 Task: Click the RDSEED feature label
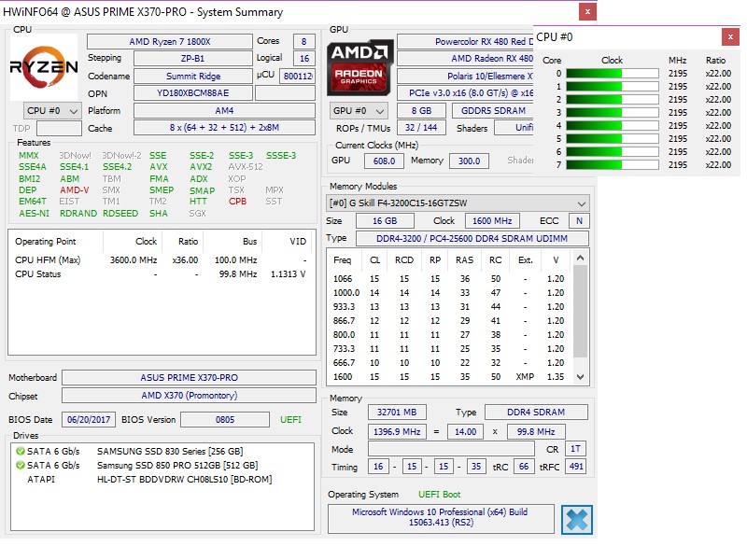120,214
